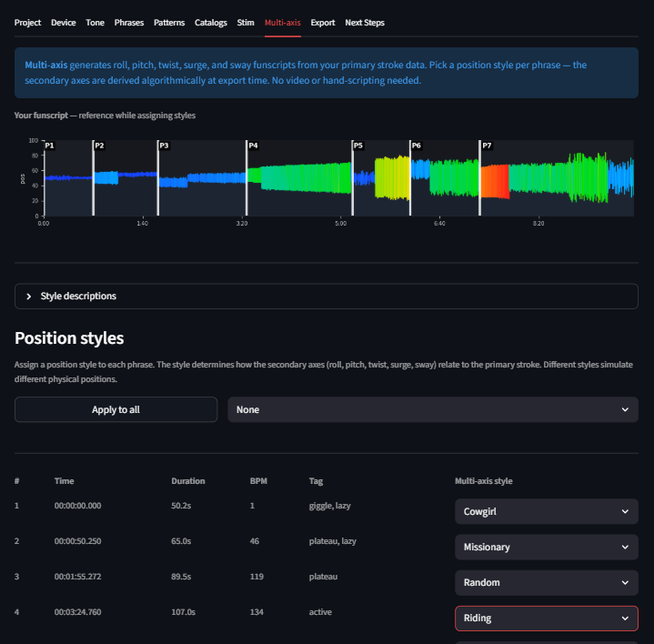
Task: Select the Phrases tab
Action: pyautogui.click(x=129, y=23)
